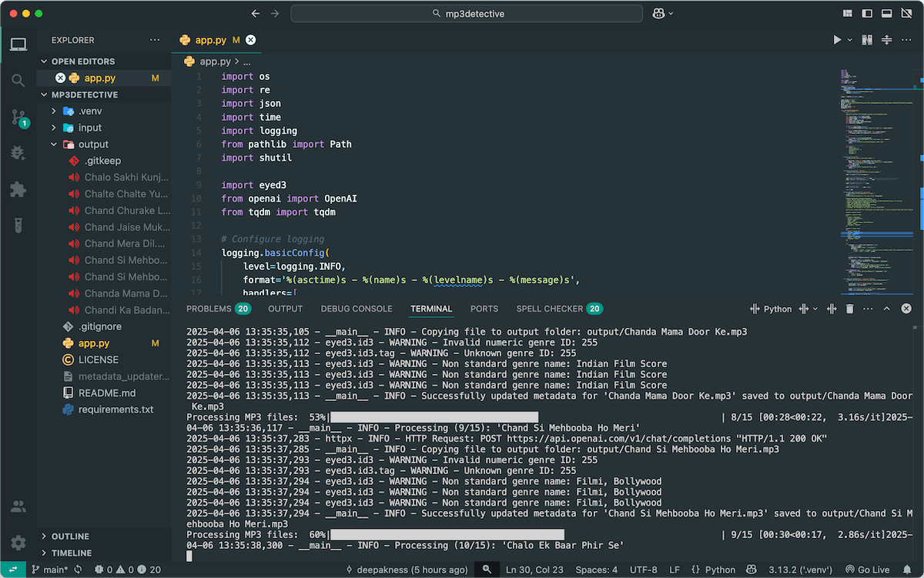The width and height of the screenshot is (924, 578).
Task: Open branch picker labeled main in status bar
Action: click(46, 570)
